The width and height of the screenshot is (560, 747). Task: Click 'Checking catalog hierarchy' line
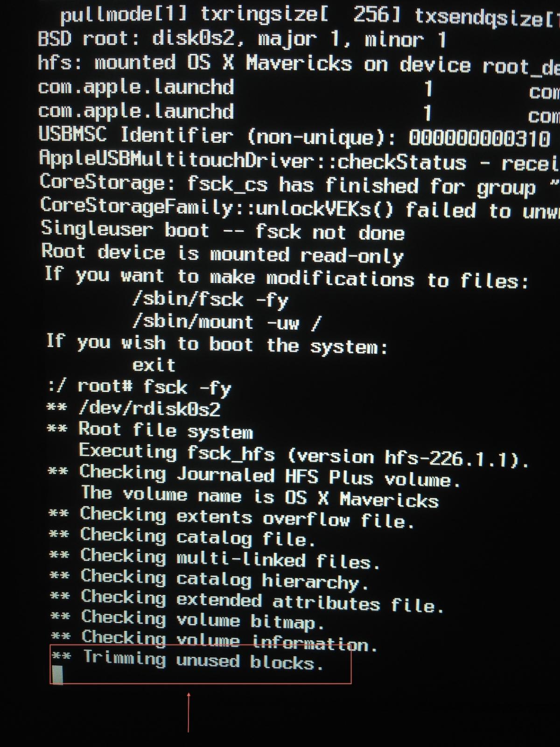point(209,579)
